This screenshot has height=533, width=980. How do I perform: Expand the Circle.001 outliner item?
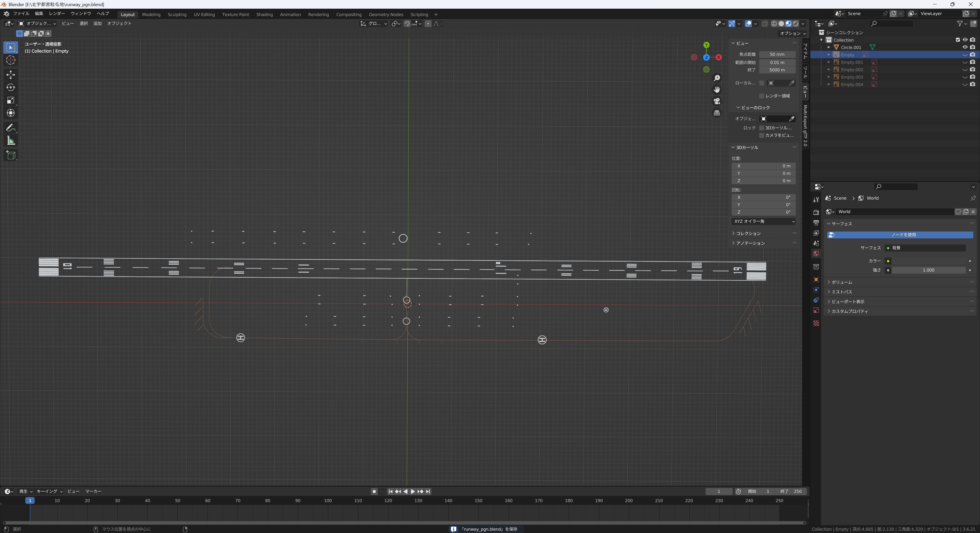[x=829, y=47]
